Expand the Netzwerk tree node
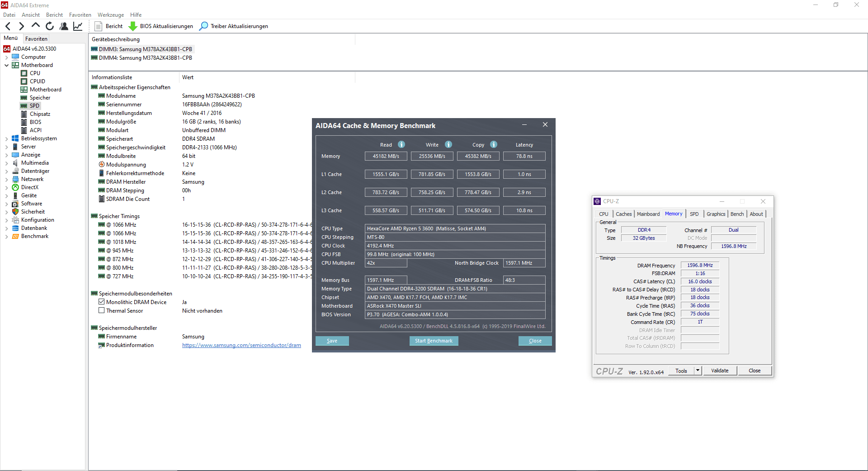Viewport: 868px width, 471px height. pos(6,180)
